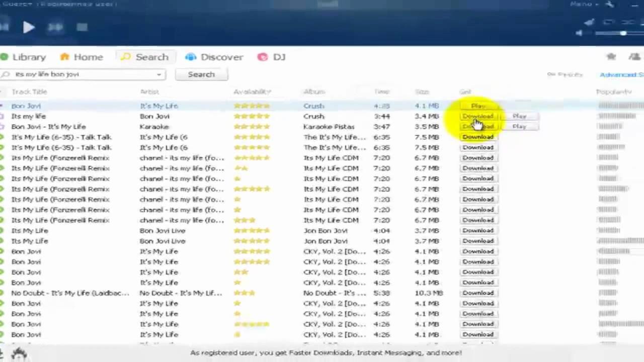Screen dimensions: 644x362
Task: Download "Its my life" 3:44 Crush track
Action: click(x=478, y=116)
